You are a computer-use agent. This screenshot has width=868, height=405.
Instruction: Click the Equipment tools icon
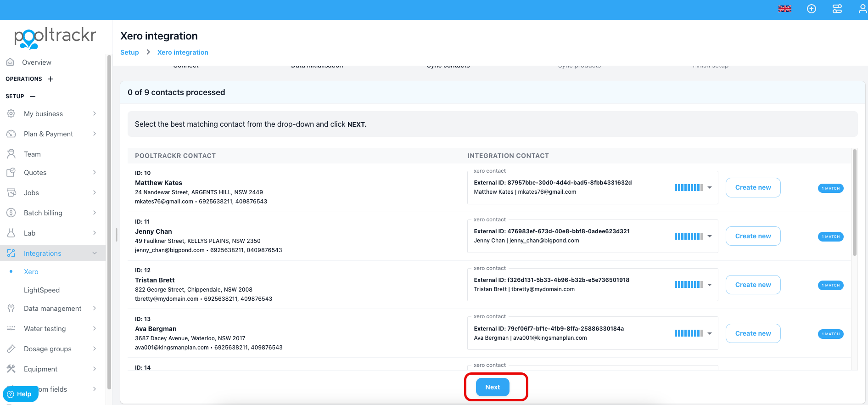click(11, 369)
